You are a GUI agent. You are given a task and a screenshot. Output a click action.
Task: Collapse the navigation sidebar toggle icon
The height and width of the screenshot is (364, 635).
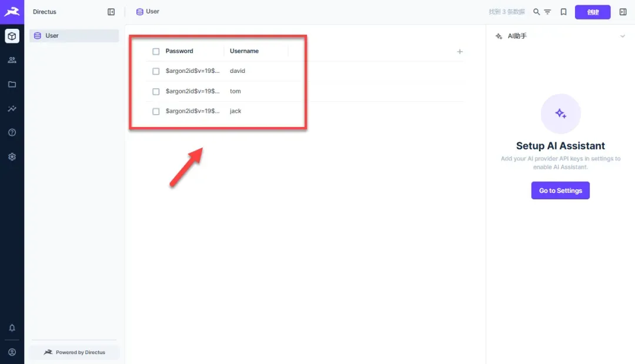pyautogui.click(x=111, y=12)
